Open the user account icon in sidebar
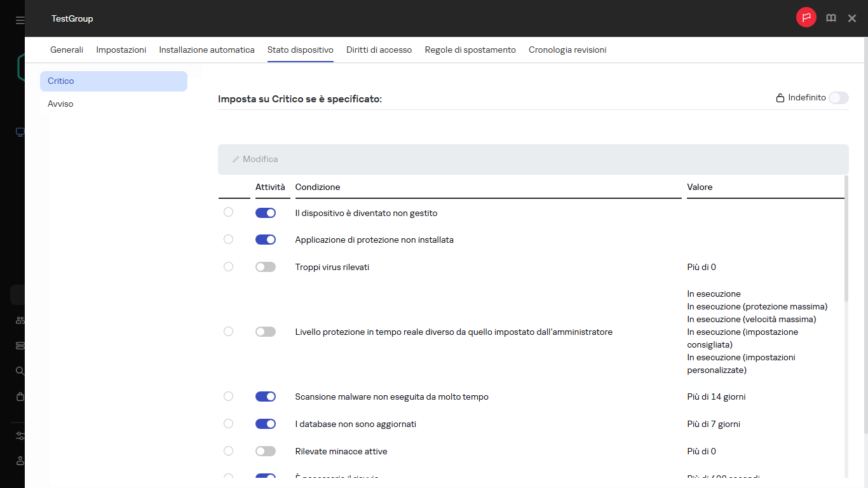 [19, 461]
